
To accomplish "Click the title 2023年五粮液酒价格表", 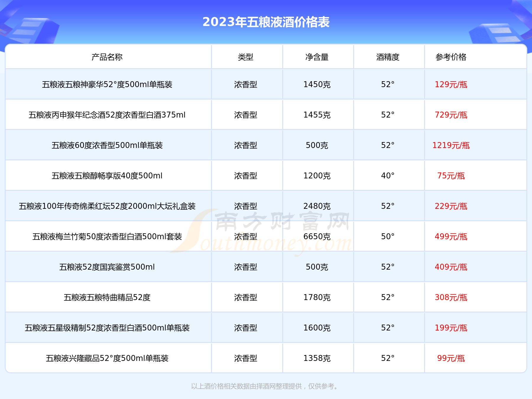I will (x=266, y=22).
